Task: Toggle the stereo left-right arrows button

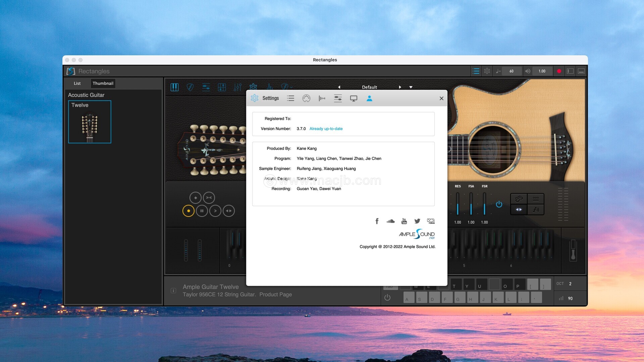Action: click(x=519, y=209)
